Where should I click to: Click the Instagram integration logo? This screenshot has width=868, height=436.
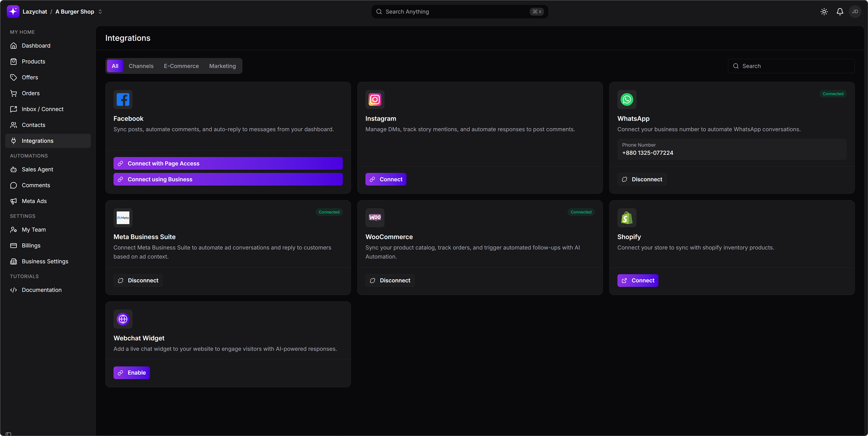click(375, 99)
